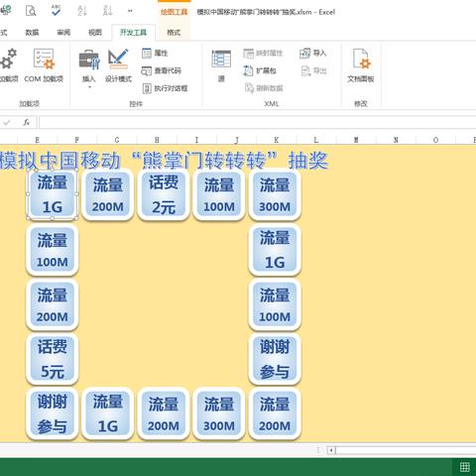The width and height of the screenshot is (476, 476).
Task: Click the 修改 modify group label
Action: pyautogui.click(x=361, y=104)
